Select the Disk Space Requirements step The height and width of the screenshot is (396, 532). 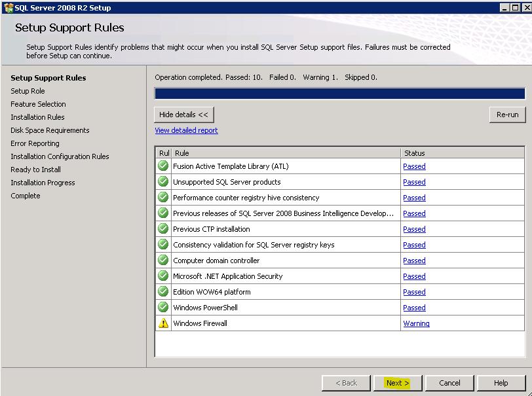(x=50, y=130)
